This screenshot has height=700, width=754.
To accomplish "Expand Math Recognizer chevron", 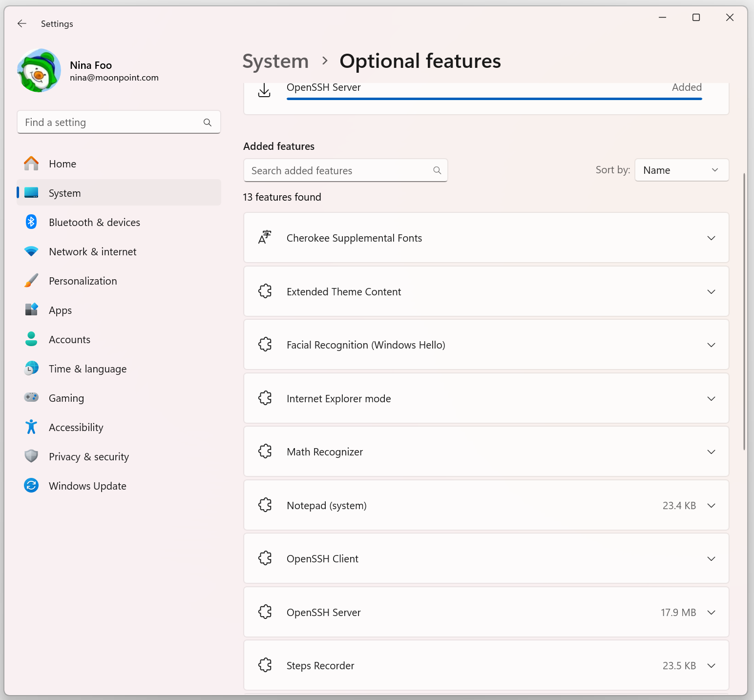I will tap(712, 452).
